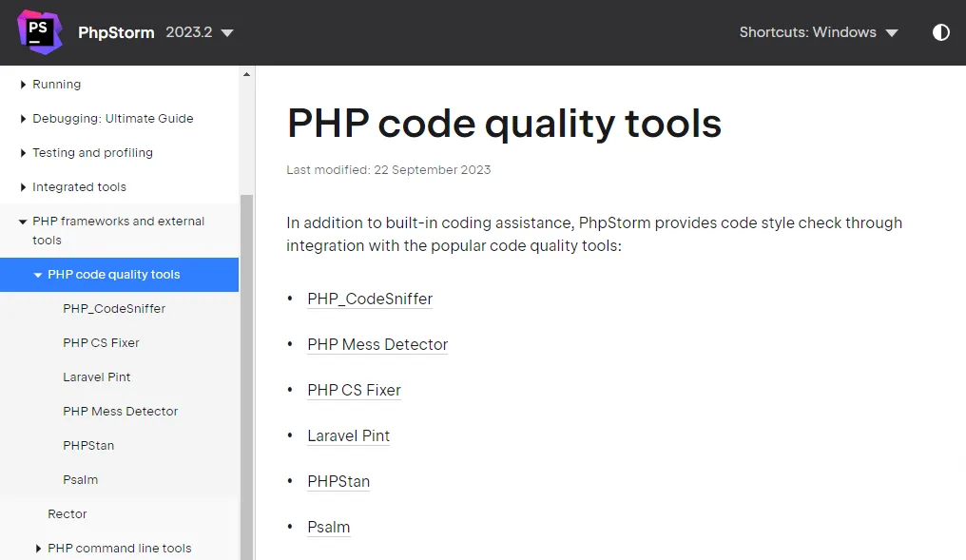Open PHP Mess Detector in the sidebar

pyautogui.click(x=120, y=411)
